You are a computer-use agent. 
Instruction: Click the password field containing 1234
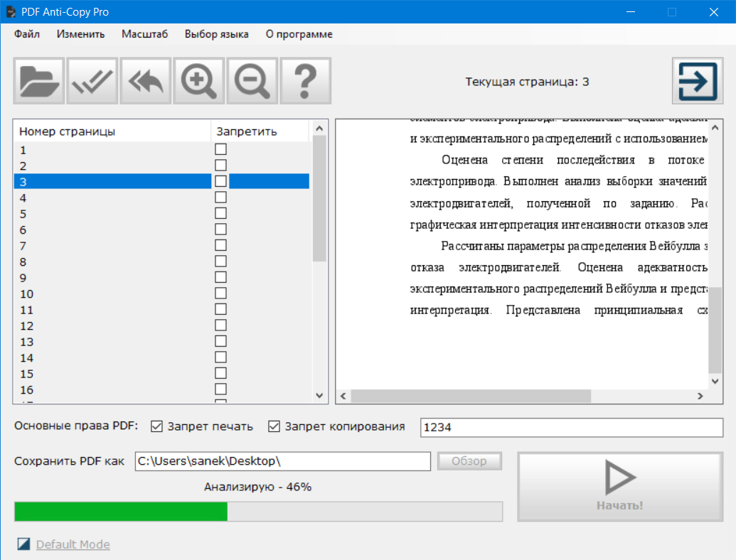point(572,427)
